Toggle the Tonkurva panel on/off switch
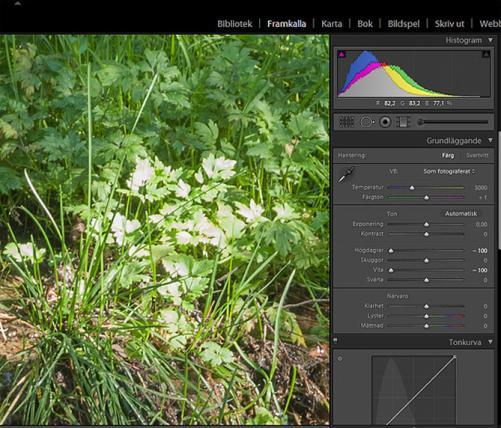 [336, 340]
